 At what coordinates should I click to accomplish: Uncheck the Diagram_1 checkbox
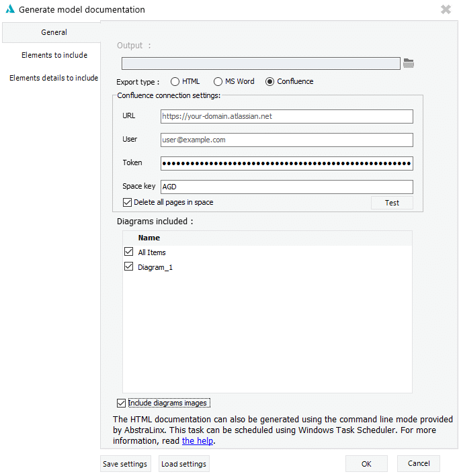[129, 267]
